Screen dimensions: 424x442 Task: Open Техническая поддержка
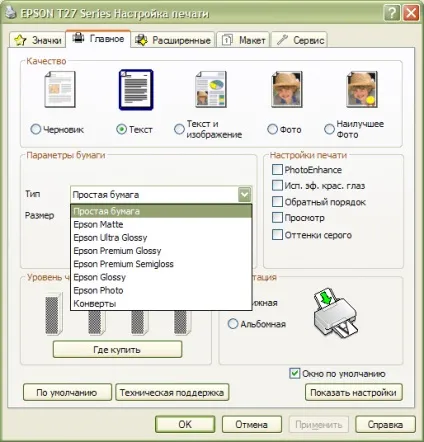coord(172,392)
